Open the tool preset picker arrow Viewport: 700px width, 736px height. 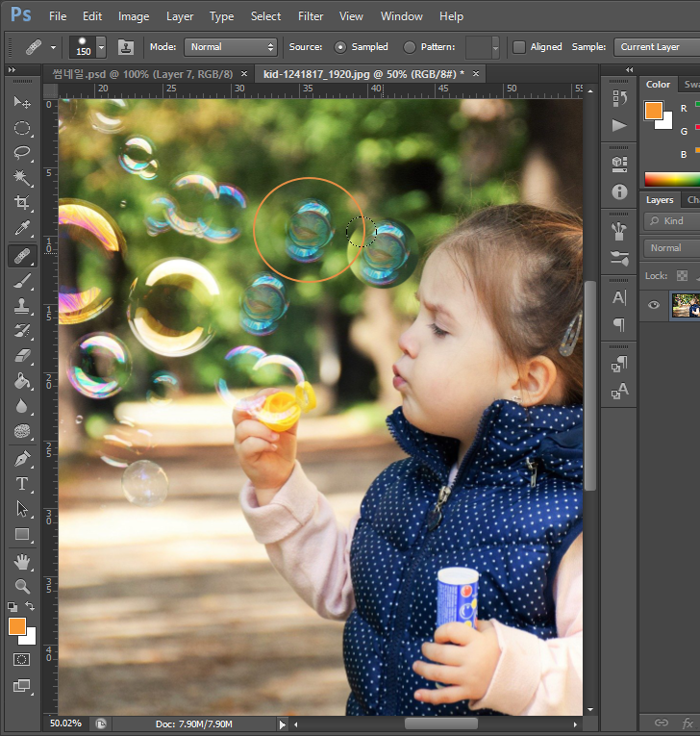pyautogui.click(x=53, y=47)
